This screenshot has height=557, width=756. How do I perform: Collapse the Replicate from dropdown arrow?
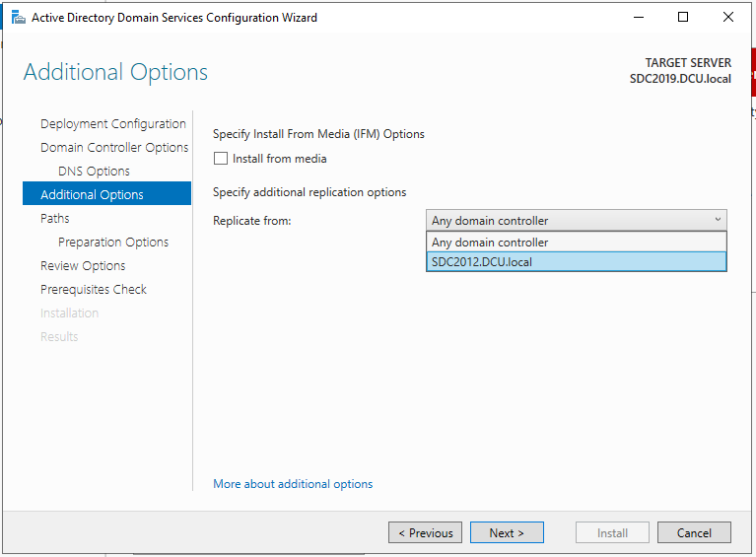pos(717,220)
